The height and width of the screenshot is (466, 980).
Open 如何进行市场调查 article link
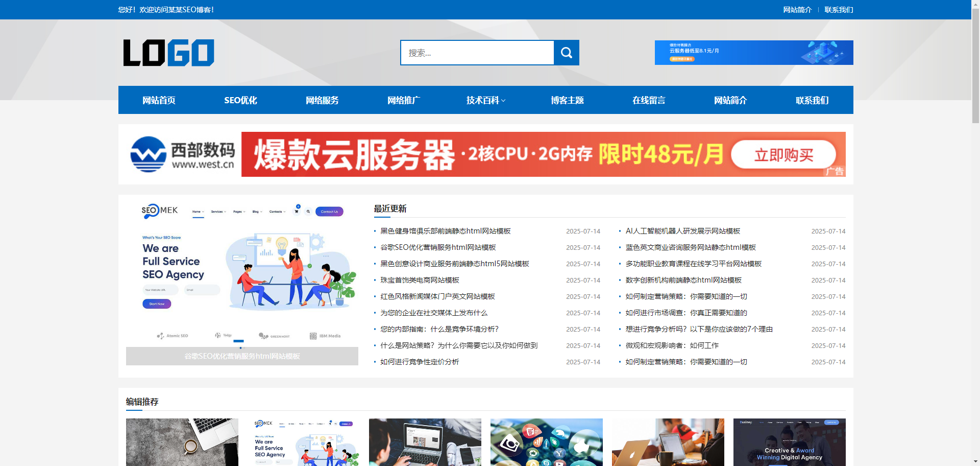687,313
